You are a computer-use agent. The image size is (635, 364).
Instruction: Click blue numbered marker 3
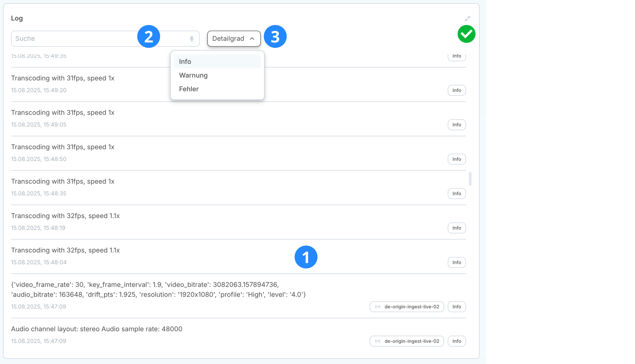pyautogui.click(x=275, y=37)
